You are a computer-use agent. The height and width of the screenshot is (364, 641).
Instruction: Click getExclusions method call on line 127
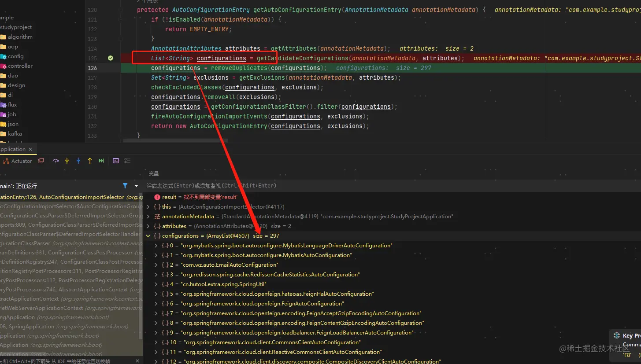pos(262,77)
